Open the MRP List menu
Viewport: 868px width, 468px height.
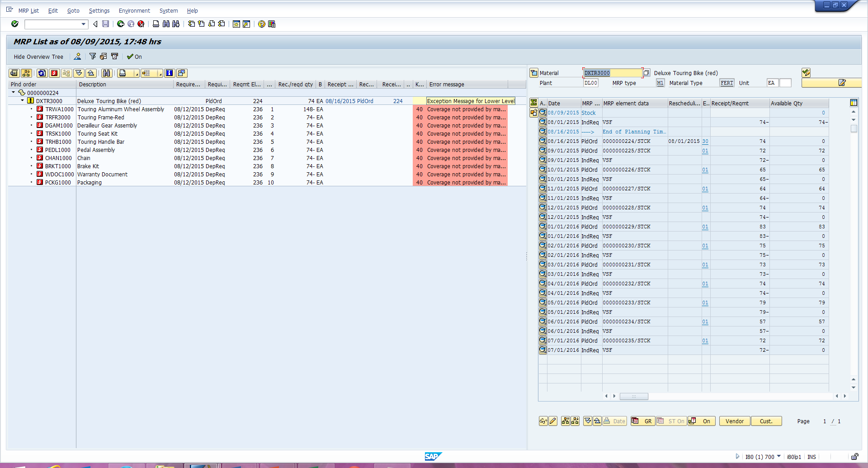click(x=28, y=10)
